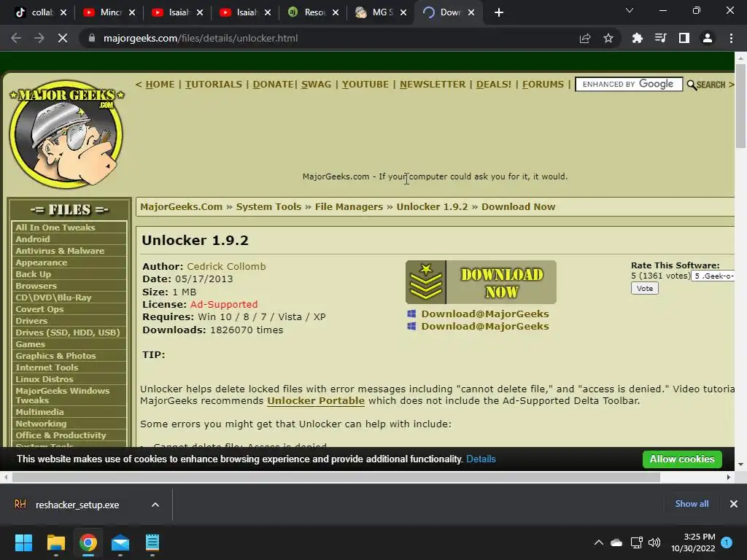Click the Vote button
The height and width of the screenshot is (560, 747).
[645, 288]
